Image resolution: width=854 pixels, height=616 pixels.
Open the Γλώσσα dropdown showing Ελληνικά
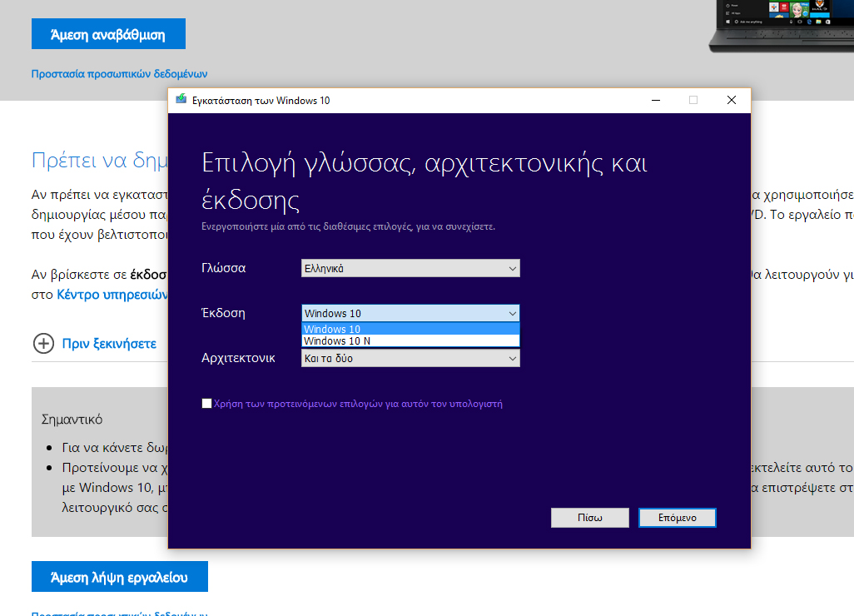coord(410,268)
